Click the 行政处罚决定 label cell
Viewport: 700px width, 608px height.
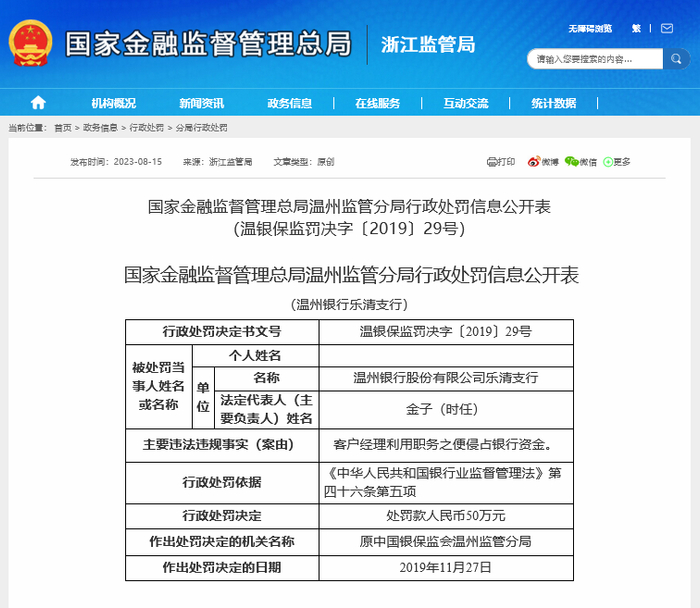222,516
